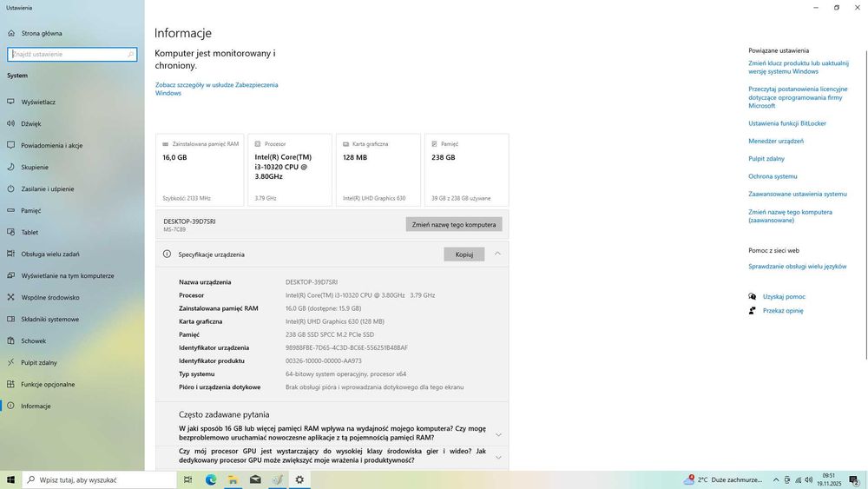Click the 238 GB SSD SPCC M.2 text

(329, 334)
